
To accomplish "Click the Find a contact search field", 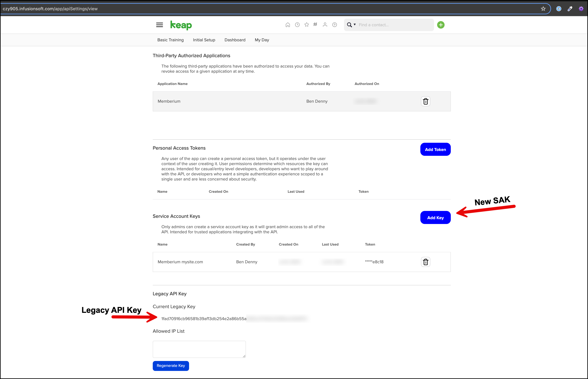I will [395, 25].
